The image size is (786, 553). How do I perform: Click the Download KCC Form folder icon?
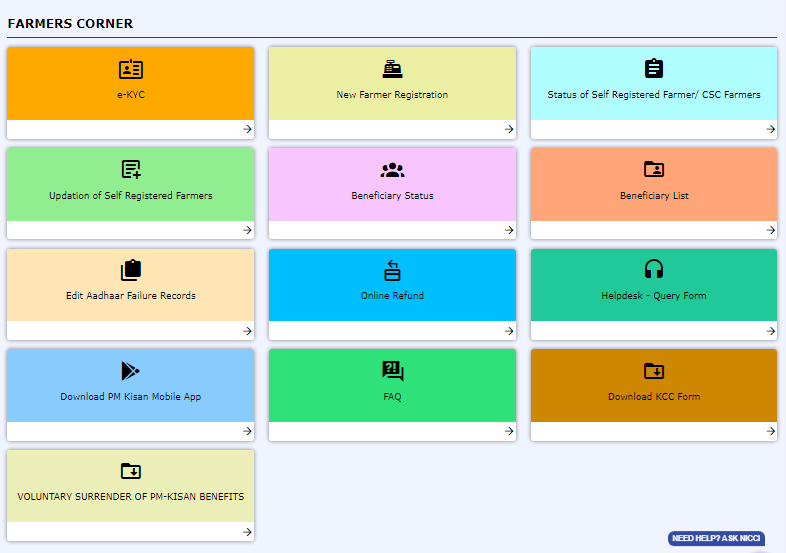click(x=654, y=371)
